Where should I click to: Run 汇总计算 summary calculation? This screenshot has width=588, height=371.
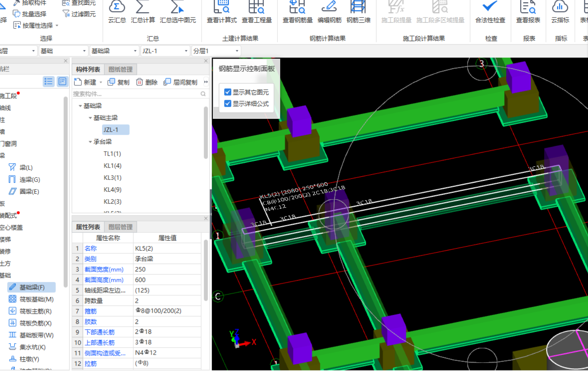click(143, 12)
